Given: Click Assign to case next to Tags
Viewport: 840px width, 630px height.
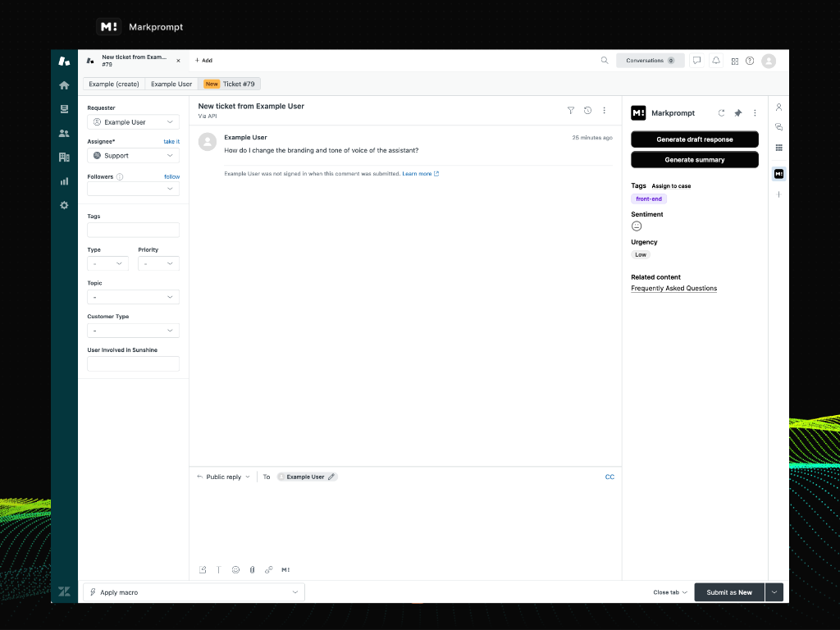Looking at the screenshot, I should [671, 186].
